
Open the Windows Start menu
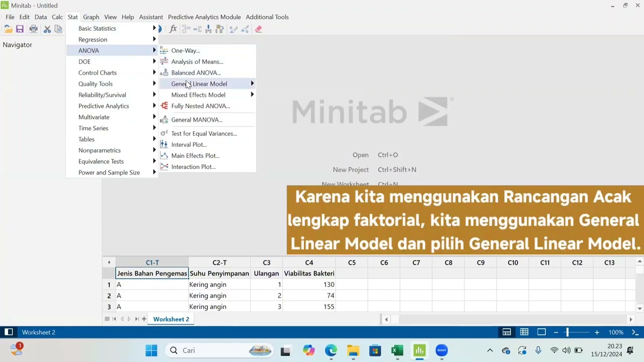[151, 350]
